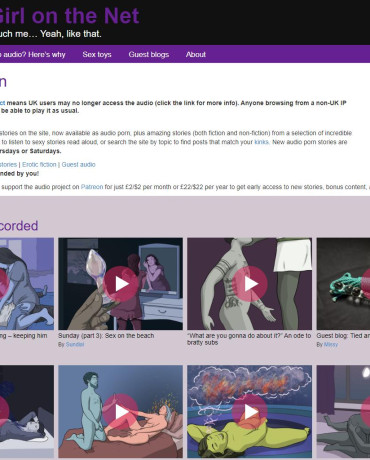Open the Patreon link
This screenshot has width=370, height=460.
92,187
